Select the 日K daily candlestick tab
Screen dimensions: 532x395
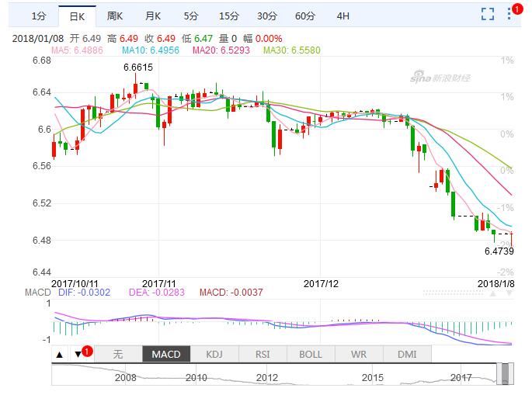[x=77, y=16]
